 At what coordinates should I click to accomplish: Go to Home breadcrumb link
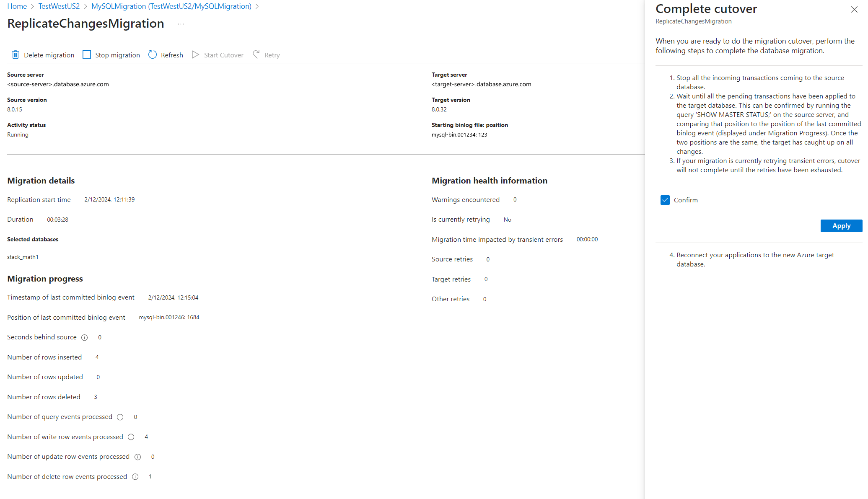17,6
